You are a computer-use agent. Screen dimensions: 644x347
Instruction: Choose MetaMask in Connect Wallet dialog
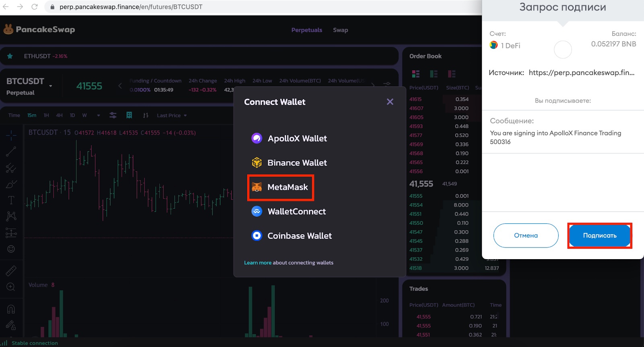tap(281, 187)
